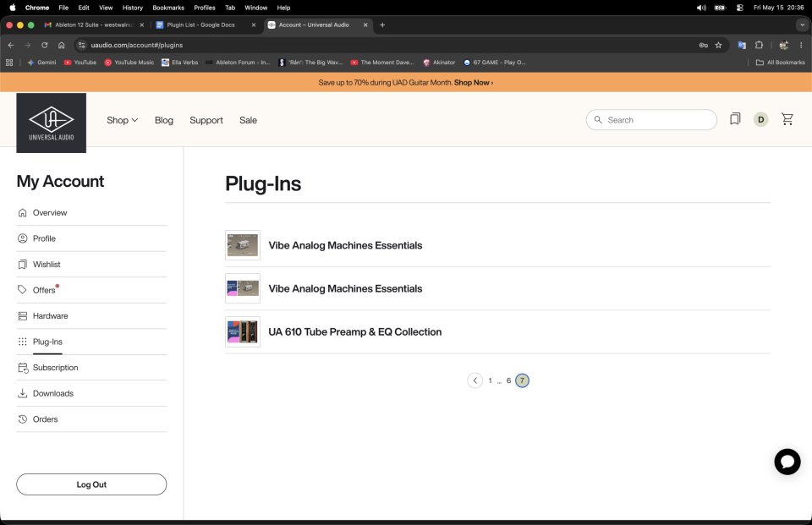The image size is (812, 525).
Task: Expand the Shop dropdown menu
Action: click(122, 120)
